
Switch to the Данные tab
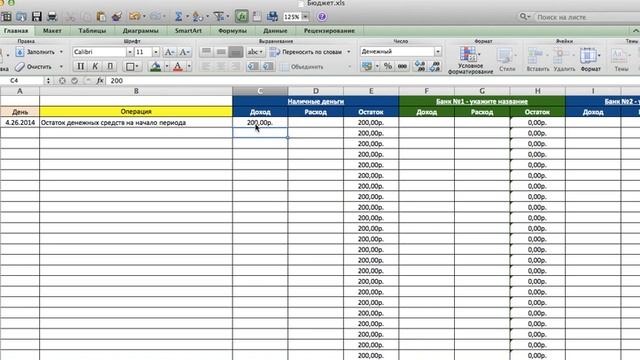tap(275, 31)
